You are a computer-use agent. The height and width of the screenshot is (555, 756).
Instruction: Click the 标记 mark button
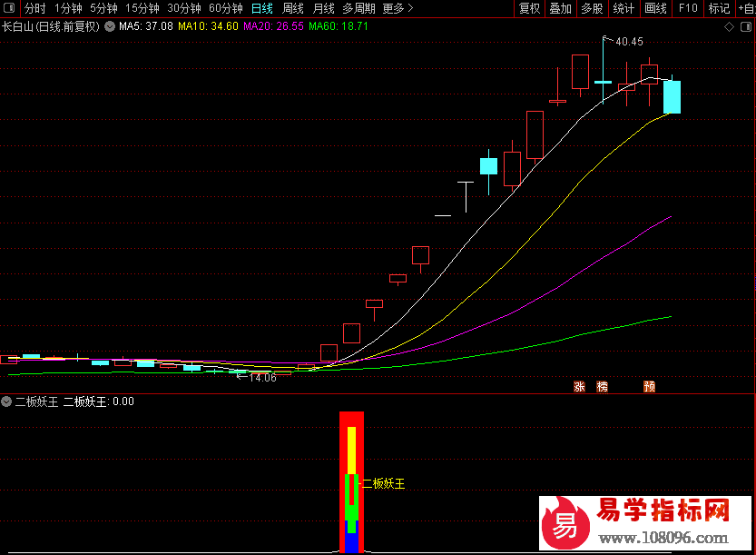coord(720,8)
